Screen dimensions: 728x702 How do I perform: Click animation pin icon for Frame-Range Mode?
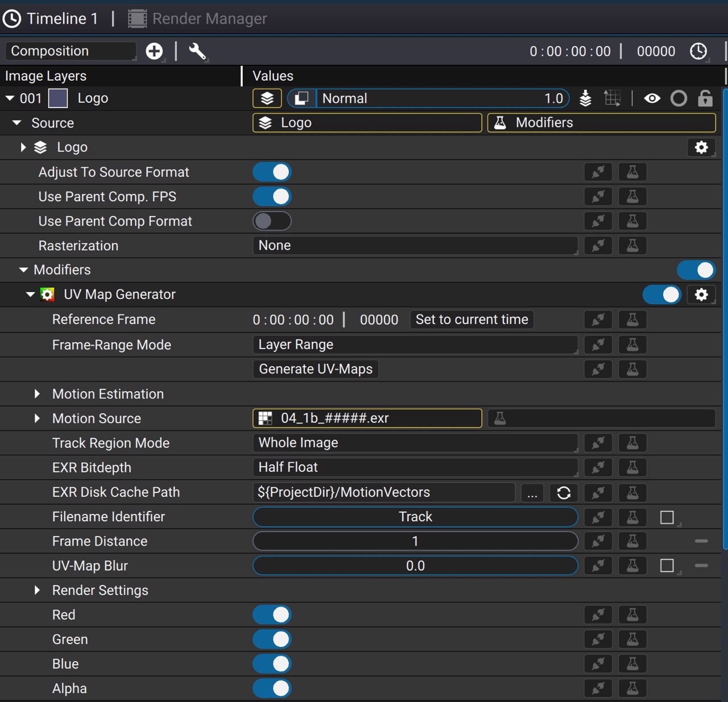(598, 344)
